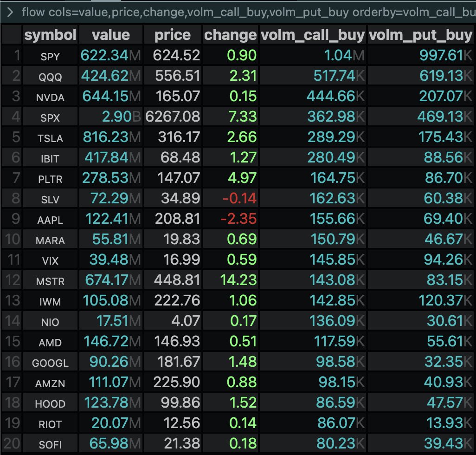Click AMZN call buy volume 98.15K
476x455 pixels.
[341, 382]
